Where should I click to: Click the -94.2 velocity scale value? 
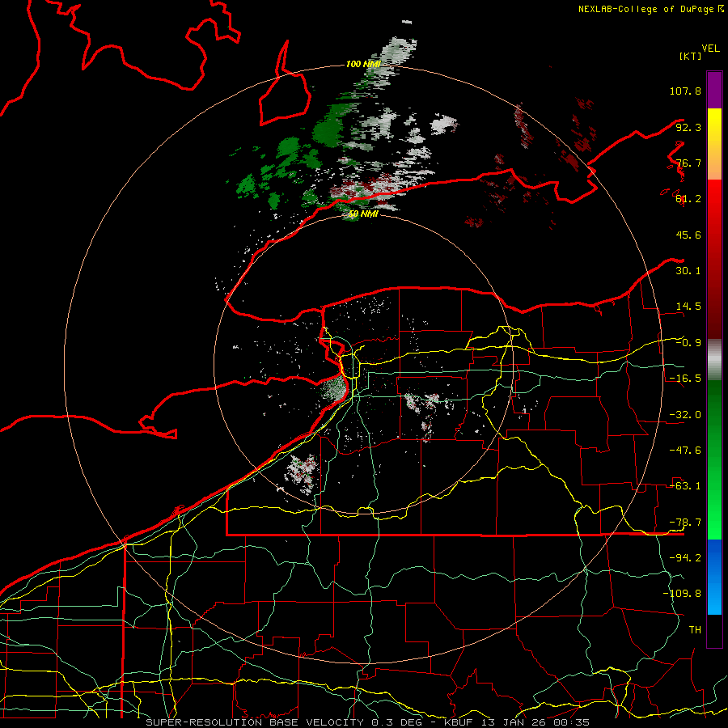pyautogui.click(x=685, y=558)
